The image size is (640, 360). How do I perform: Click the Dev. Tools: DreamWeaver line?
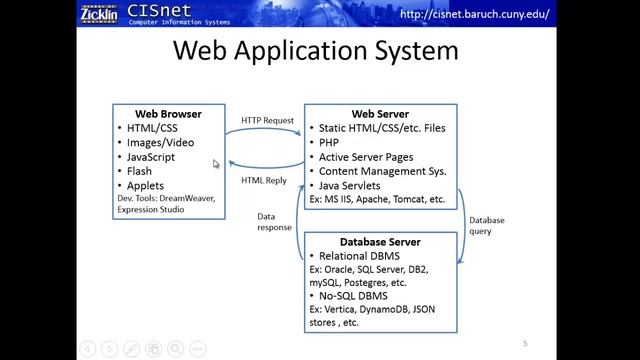pos(166,198)
